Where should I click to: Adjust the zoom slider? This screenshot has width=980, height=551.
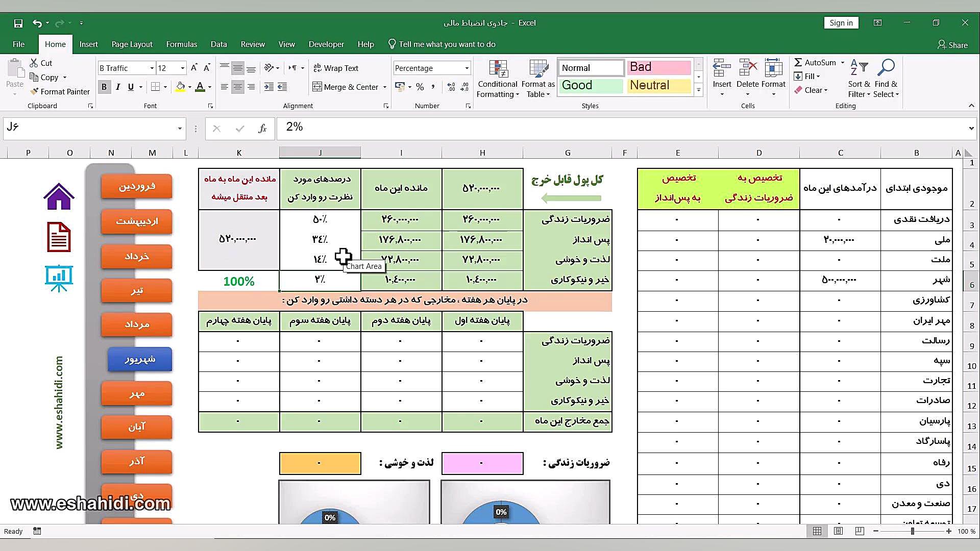tap(912, 531)
